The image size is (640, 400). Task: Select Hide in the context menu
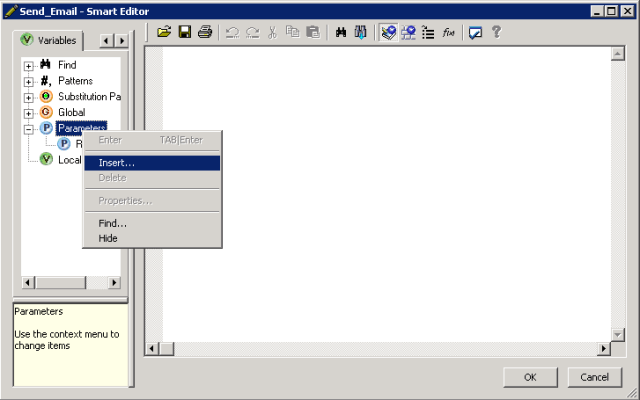[x=108, y=238]
